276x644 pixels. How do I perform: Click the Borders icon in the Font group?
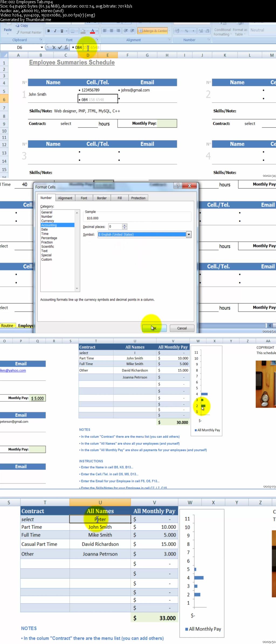(73, 31)
